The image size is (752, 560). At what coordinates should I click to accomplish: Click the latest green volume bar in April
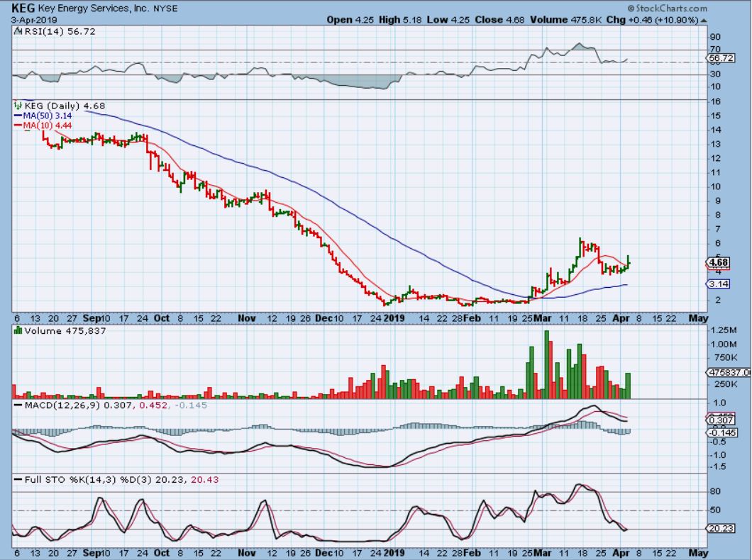tap(629, 386)
